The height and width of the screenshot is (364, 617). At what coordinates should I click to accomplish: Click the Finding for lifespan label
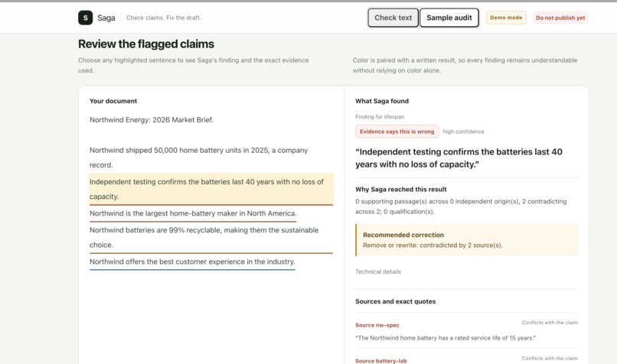tap(380, 117)
